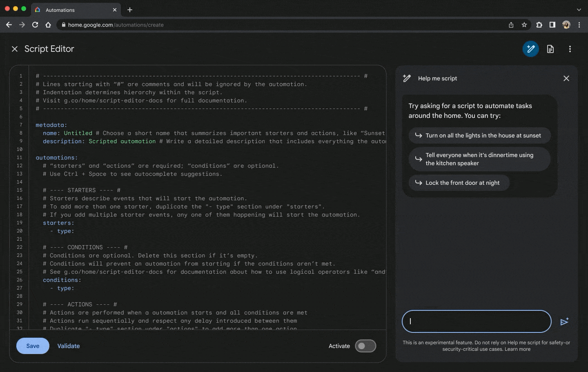Open the Chrome profile avatar
Image resolution: width=588 pixels, height=372 pixels.
566,25
